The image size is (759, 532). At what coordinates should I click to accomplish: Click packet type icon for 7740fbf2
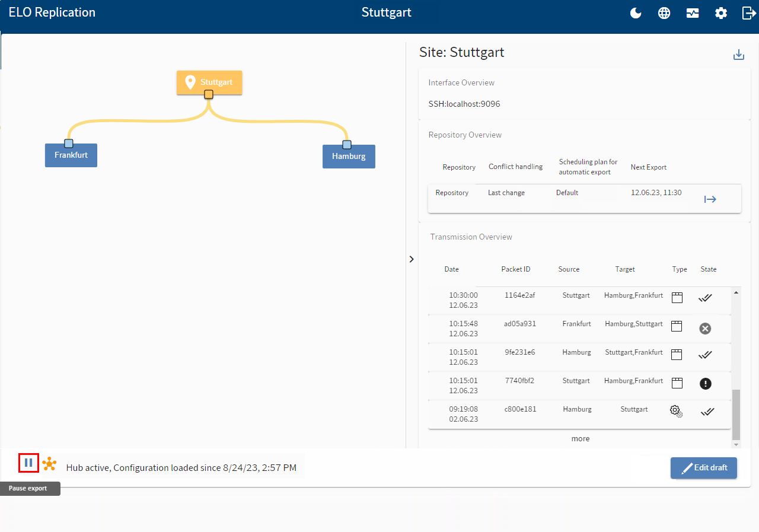pos(677,383)
